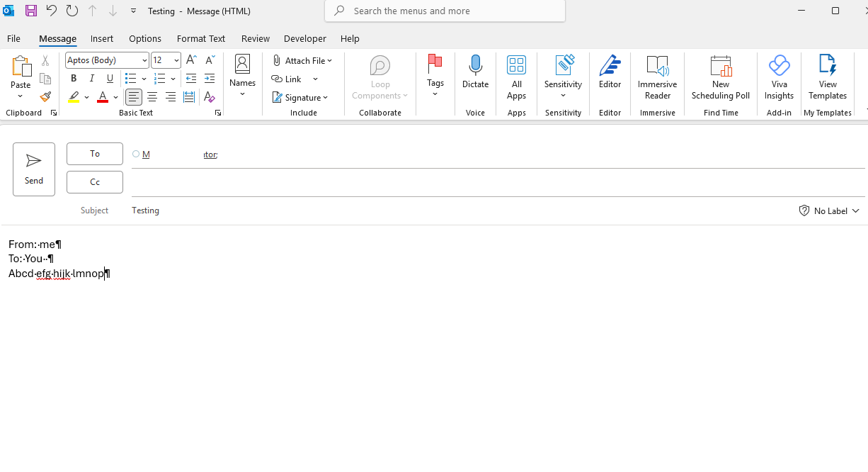Launch the Editor proofing tool
Screen dimensions: 868x472
(610, 72)
